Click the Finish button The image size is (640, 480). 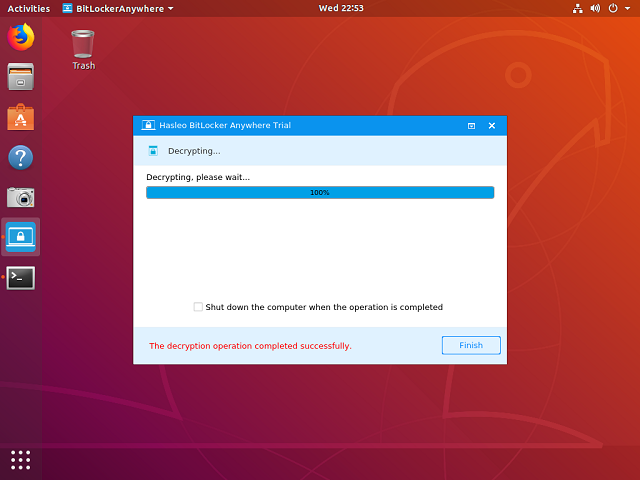pyautogui.click(x=471, y=345)
